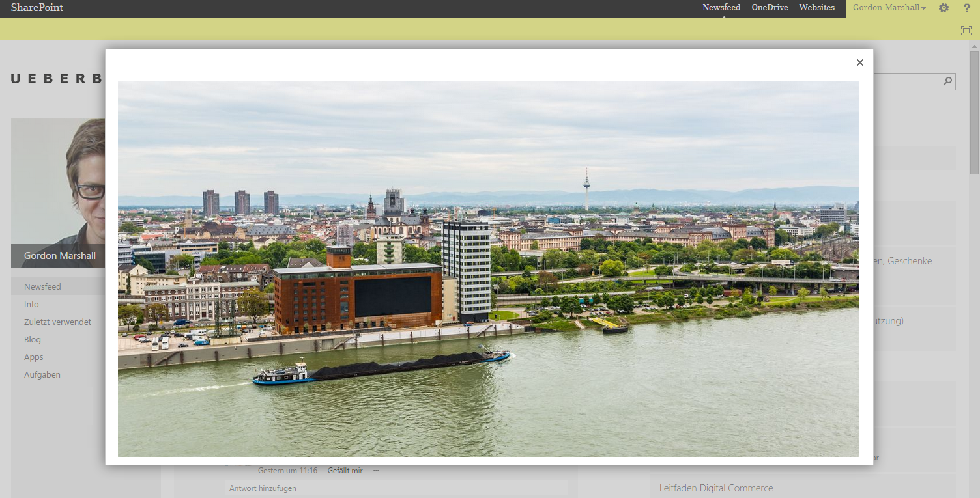Select Apps in the left navigation

pyautogui.click(x=34, y=357)
